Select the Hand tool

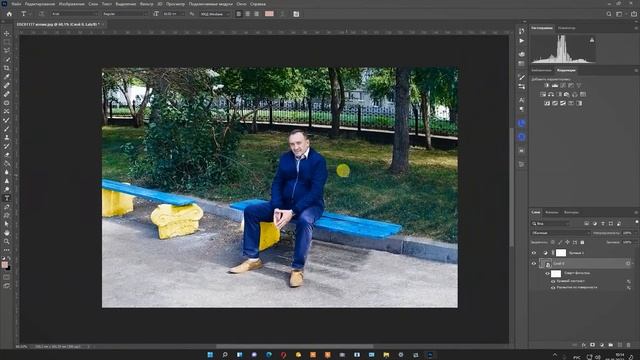[7, 233]
